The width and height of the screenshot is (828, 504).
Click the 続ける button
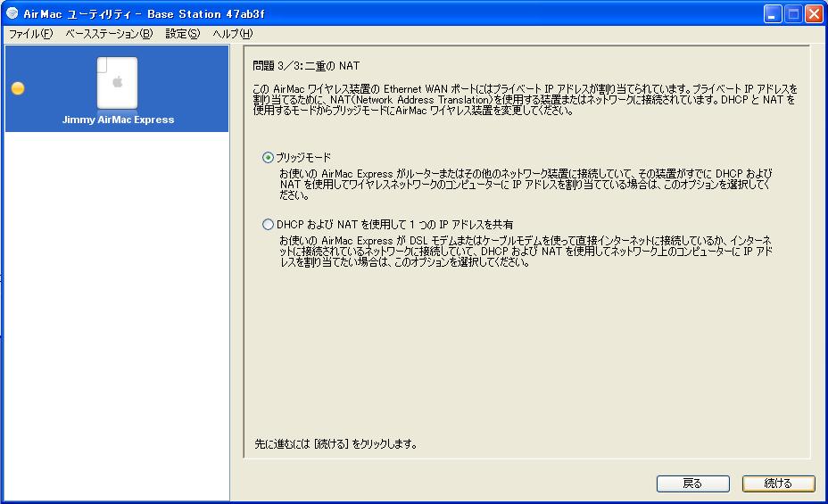[x=778, y=483]
